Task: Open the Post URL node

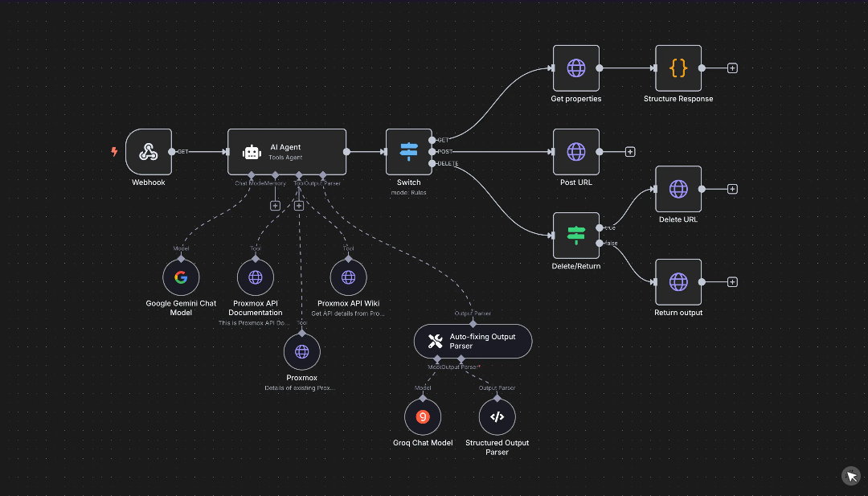Action: pos(575,152)
